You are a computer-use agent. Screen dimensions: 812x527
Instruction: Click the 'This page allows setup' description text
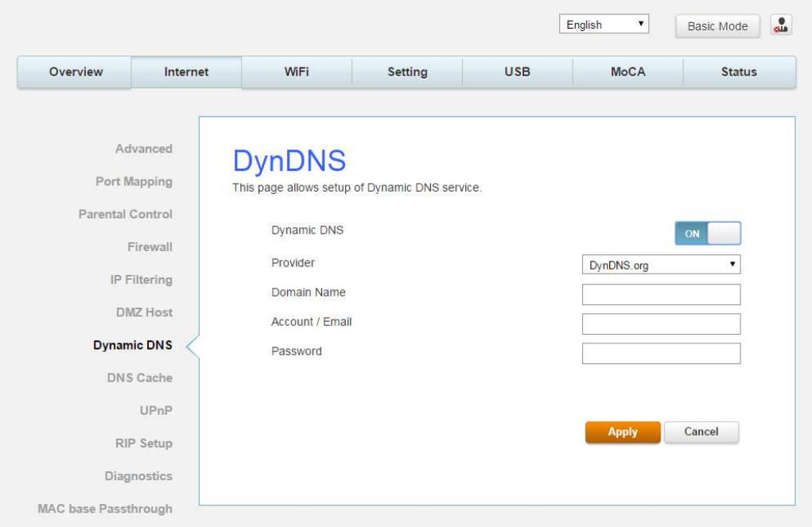[x=357, y=188]
